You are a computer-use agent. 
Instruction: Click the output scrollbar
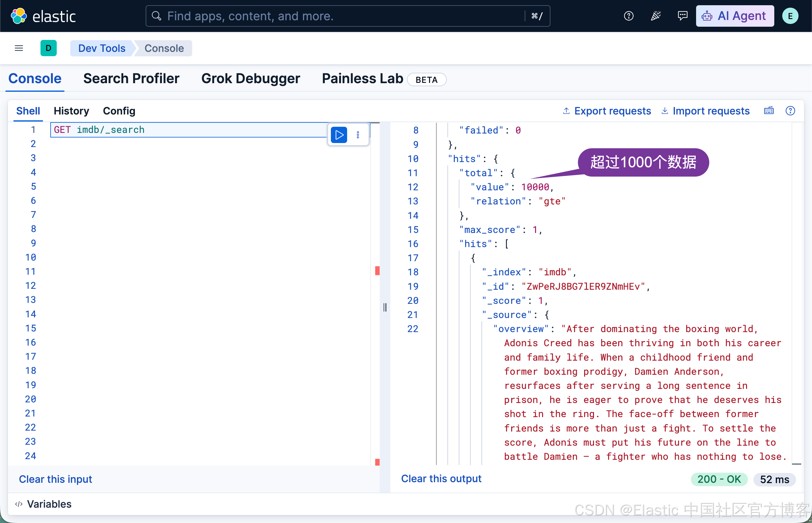click(x=796, y=293)
